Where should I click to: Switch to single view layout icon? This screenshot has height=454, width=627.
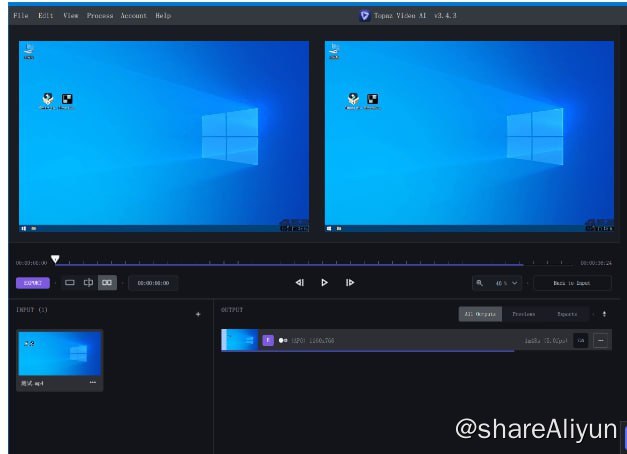click(x=70, y=282)
